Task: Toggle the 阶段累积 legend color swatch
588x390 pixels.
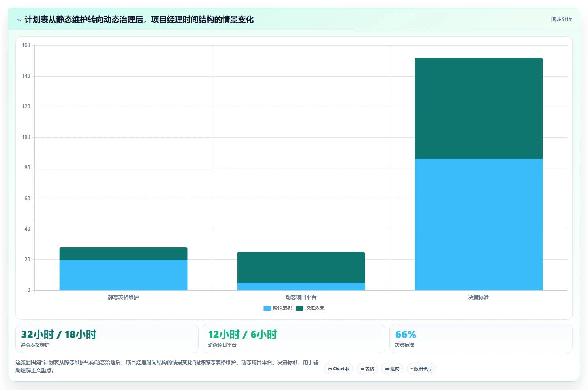Action: point(267,308)
